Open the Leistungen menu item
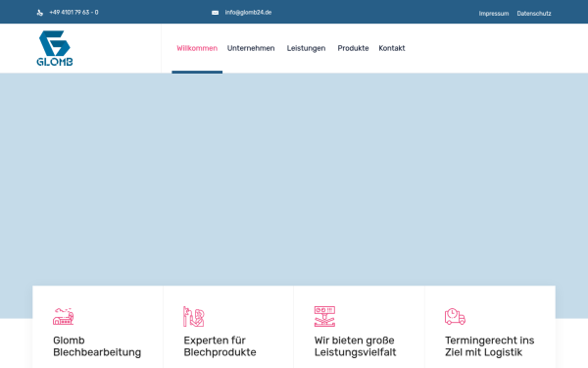The width and height of the screenshot is (588, 368). click(306, 48)
